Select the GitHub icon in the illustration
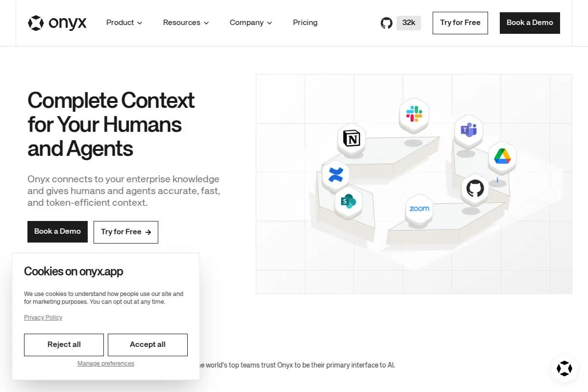This screenshot has width=588, height=392. [x=475, y=188]
